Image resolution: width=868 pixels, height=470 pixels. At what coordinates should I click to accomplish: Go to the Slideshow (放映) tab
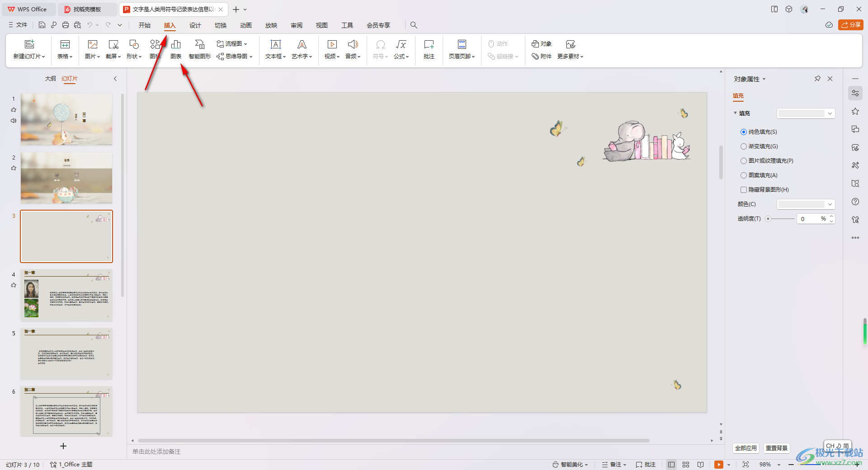tap(271, 25)
